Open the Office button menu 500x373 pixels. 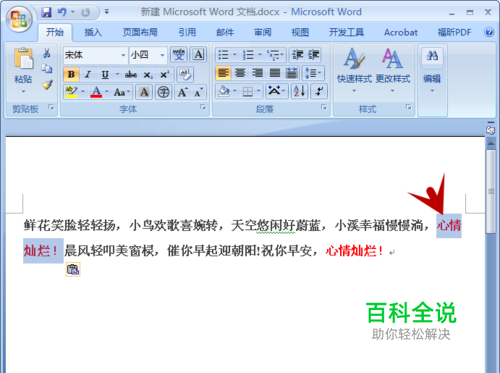pyautogui.click(x=19, y=19)
